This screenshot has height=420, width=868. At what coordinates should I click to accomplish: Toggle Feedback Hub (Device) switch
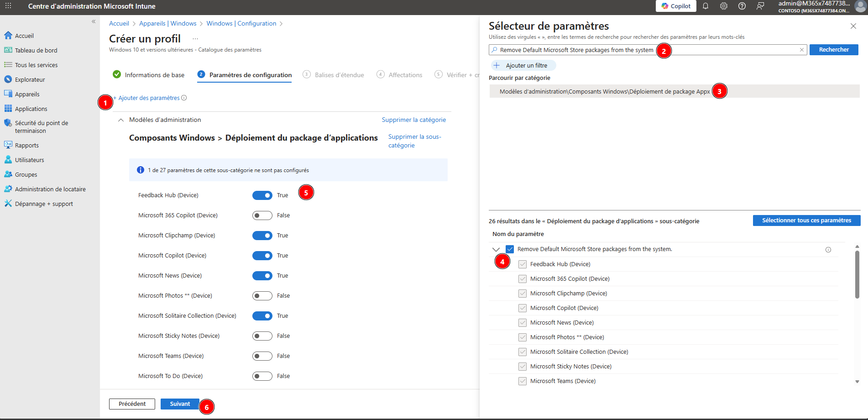coord(262,195)
